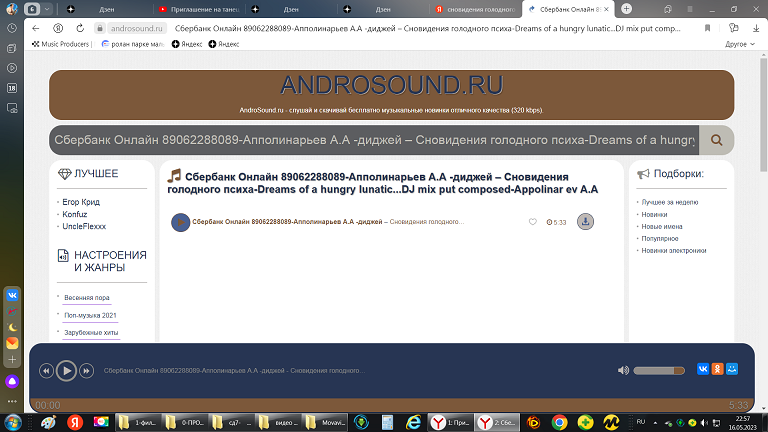Open Зарубежные хиты genre link
Viewport: 768px width, 432px height.
pos(91,333)
